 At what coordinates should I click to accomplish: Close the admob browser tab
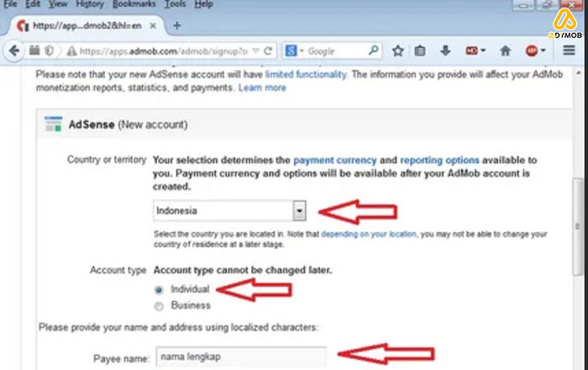(x=153, y=25)
